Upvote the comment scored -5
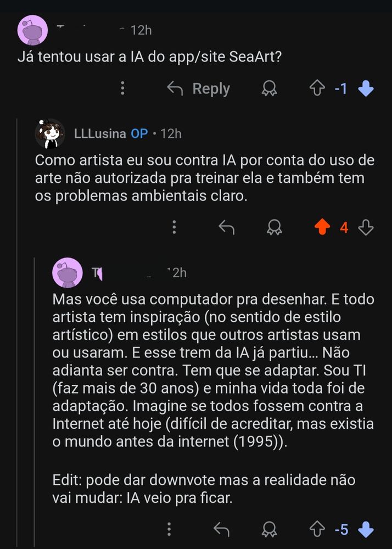The height and width of the screenshot is (549, 392). click(317, 529)
